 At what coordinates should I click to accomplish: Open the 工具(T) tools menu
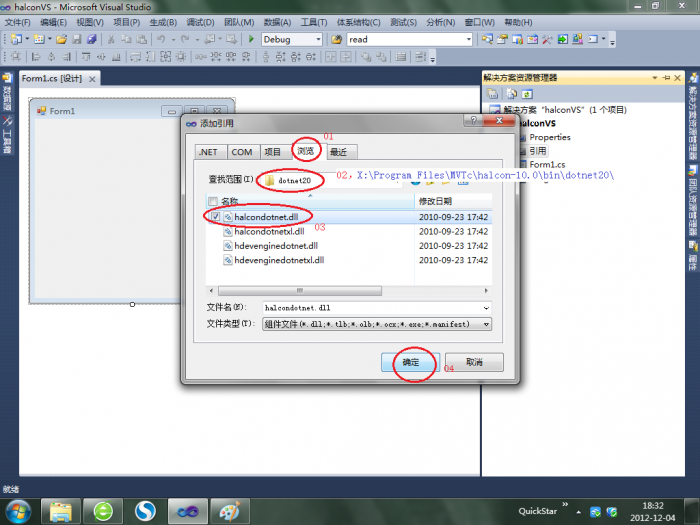pyautogui.click(x=314, y=22)
